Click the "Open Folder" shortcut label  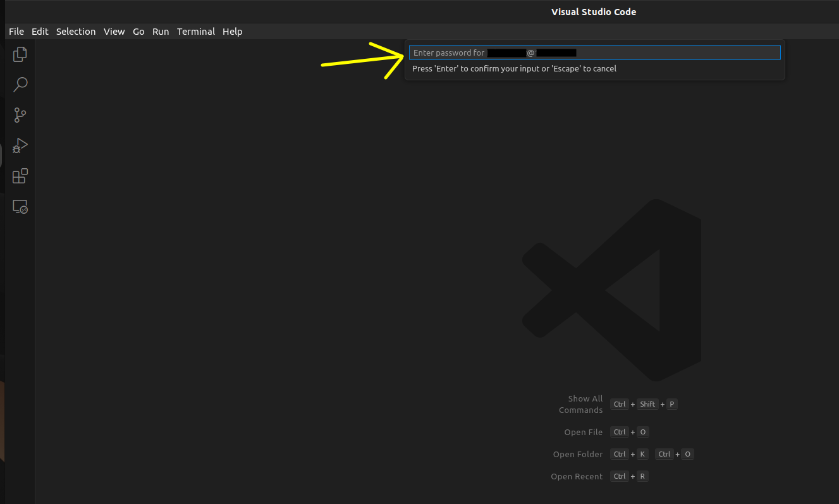(578, 455)
